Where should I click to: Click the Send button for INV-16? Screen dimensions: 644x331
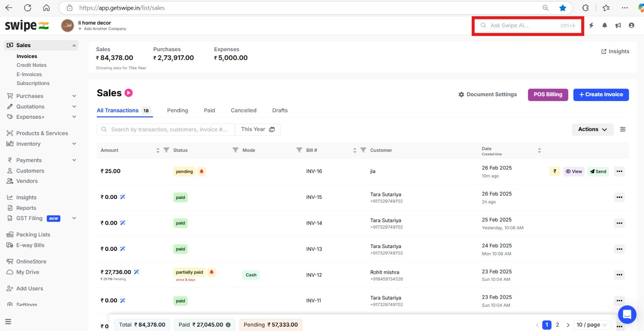tap(598, 171)
